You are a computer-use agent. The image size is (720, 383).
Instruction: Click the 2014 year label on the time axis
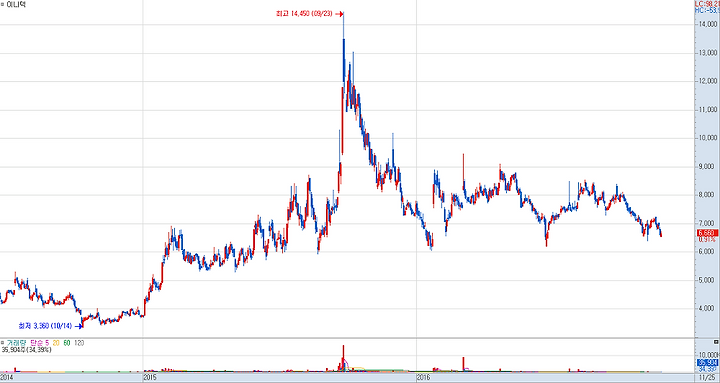6,377
